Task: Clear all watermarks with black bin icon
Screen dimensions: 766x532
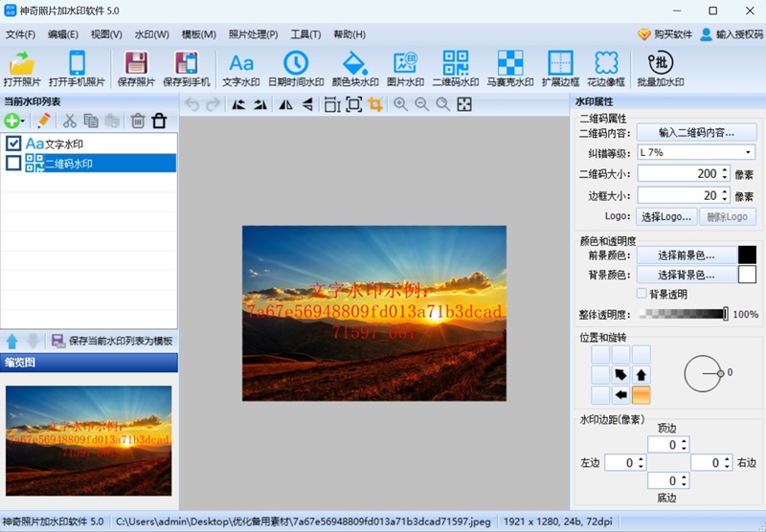Action: tap(159, 121)
